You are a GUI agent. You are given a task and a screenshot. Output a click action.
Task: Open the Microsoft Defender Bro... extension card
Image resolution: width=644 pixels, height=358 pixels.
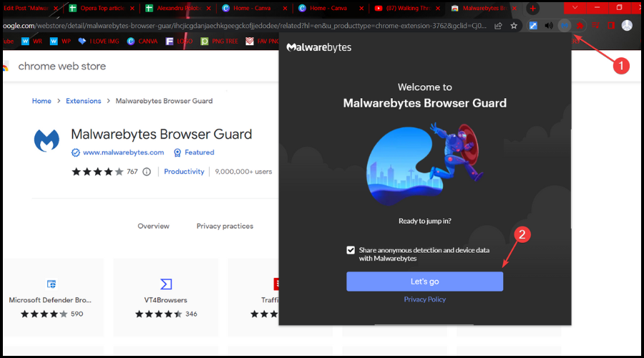[x=54, y=298]
